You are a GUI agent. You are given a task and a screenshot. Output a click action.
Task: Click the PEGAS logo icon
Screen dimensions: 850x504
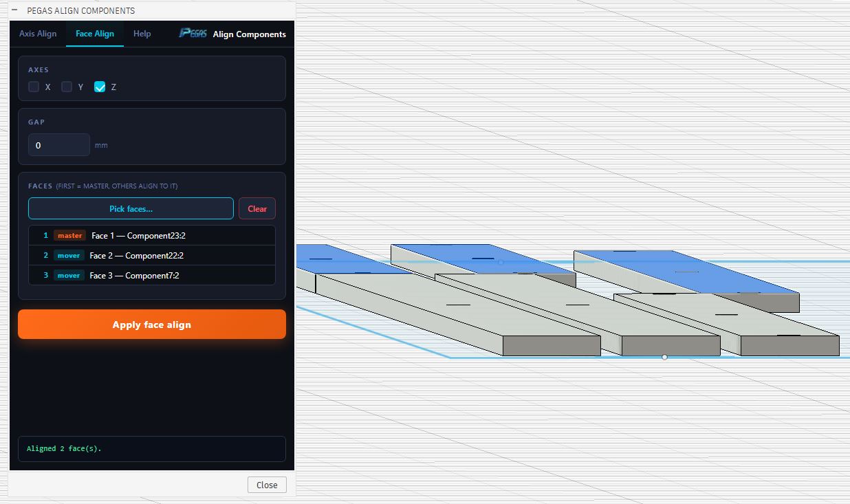point(193,34)
